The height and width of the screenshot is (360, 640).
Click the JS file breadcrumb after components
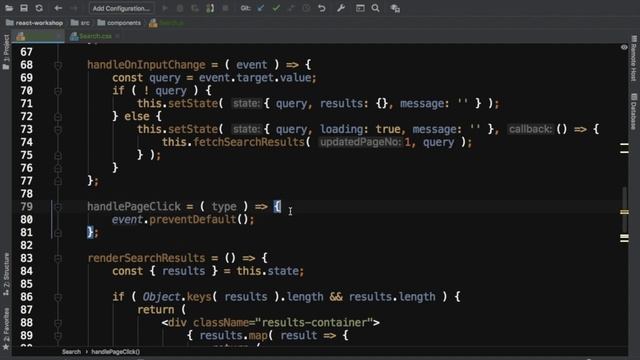(167, 23)
